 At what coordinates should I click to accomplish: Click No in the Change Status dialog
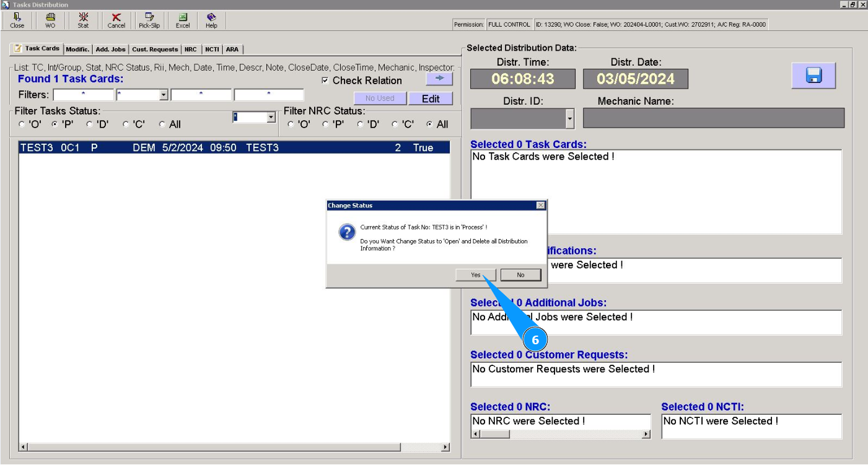pos(520,275)
